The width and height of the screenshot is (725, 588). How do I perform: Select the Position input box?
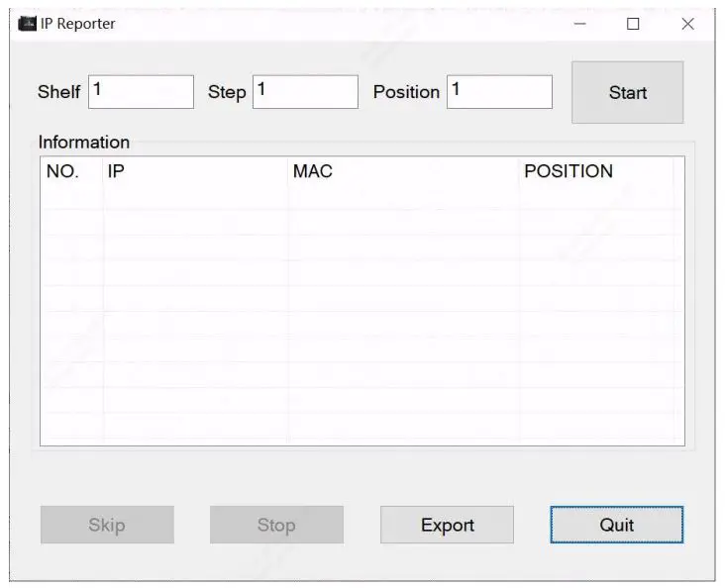click(499, 92)
